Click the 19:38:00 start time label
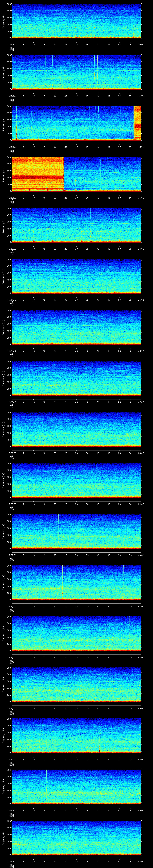The image size is (153, 868). [12, 504]
